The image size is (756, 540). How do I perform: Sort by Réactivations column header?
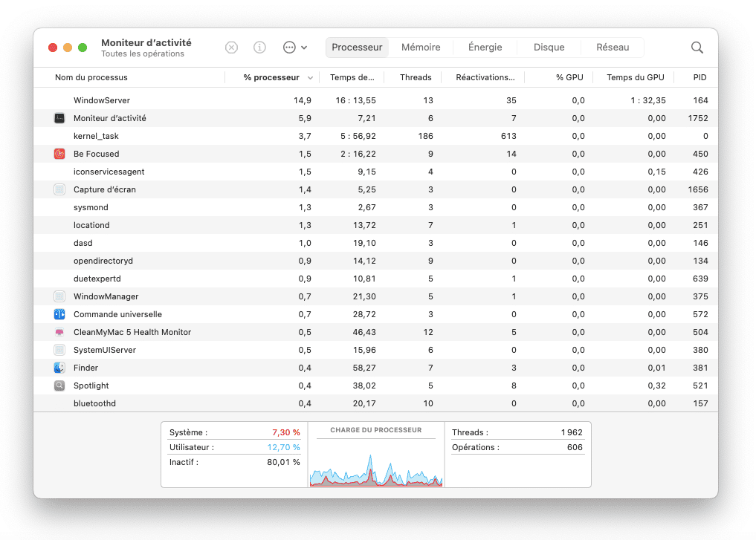(x=485, y=77)
